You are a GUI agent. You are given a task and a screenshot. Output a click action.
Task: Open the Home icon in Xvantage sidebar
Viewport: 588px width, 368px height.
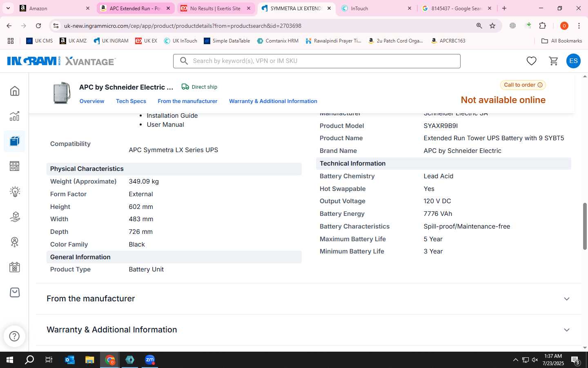[15, 91]
